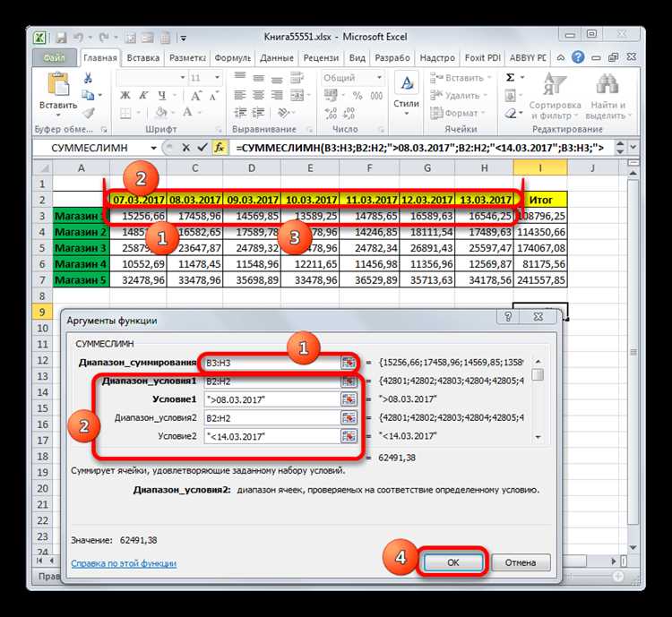Click the percent style icon
This screenshot has width=672, height=617.
pyautogui.click(x=358, y=95)
